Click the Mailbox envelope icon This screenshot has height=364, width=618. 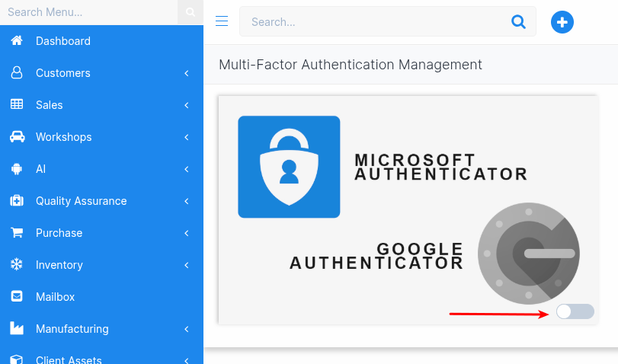17,297
